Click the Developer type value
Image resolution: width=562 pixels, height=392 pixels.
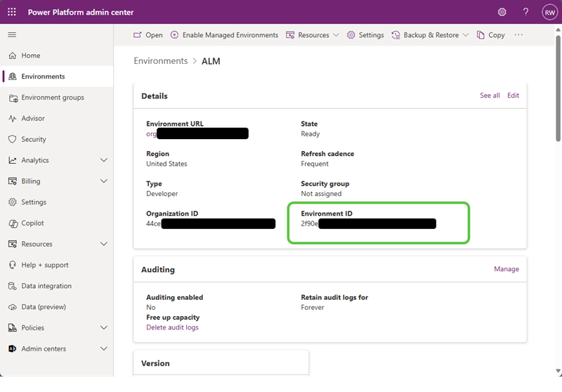(x=162, y=193)
